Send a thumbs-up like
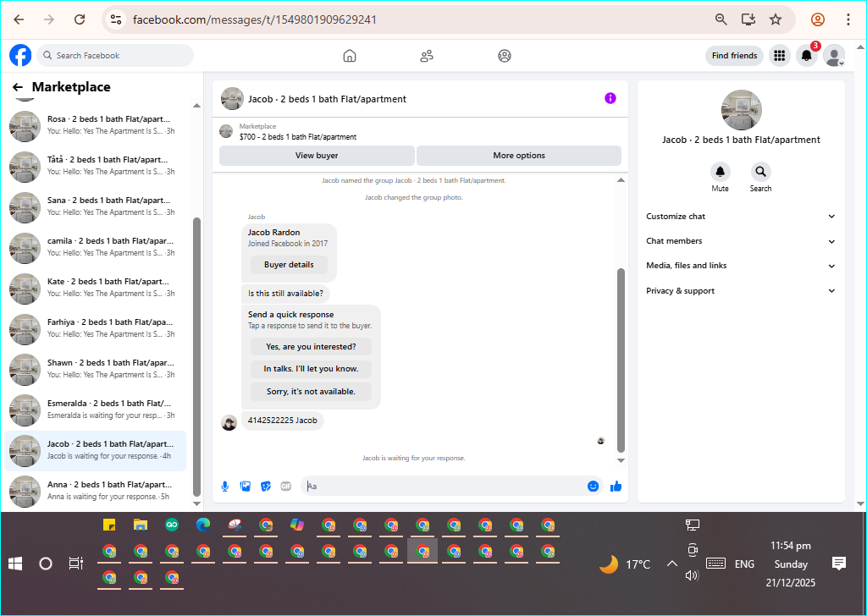Image resolution: width=867 pixels, height=616 pixels. tap(616, 487)
